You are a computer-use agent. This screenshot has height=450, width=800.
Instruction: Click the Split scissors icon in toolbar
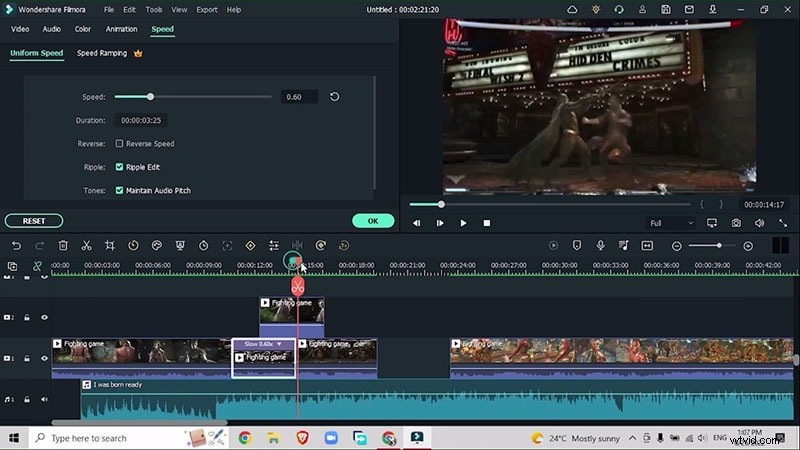tap(86, 245)
